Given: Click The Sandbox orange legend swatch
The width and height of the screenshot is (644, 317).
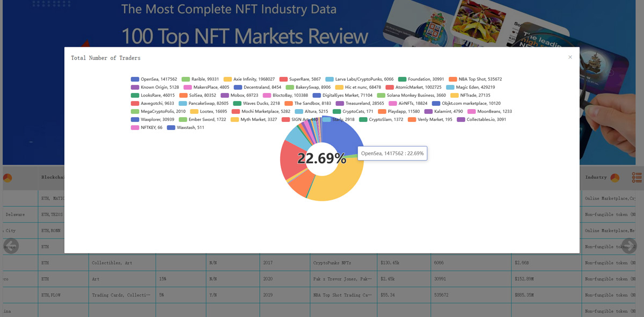Looking at the screenshot, I should tap(289, 103).
